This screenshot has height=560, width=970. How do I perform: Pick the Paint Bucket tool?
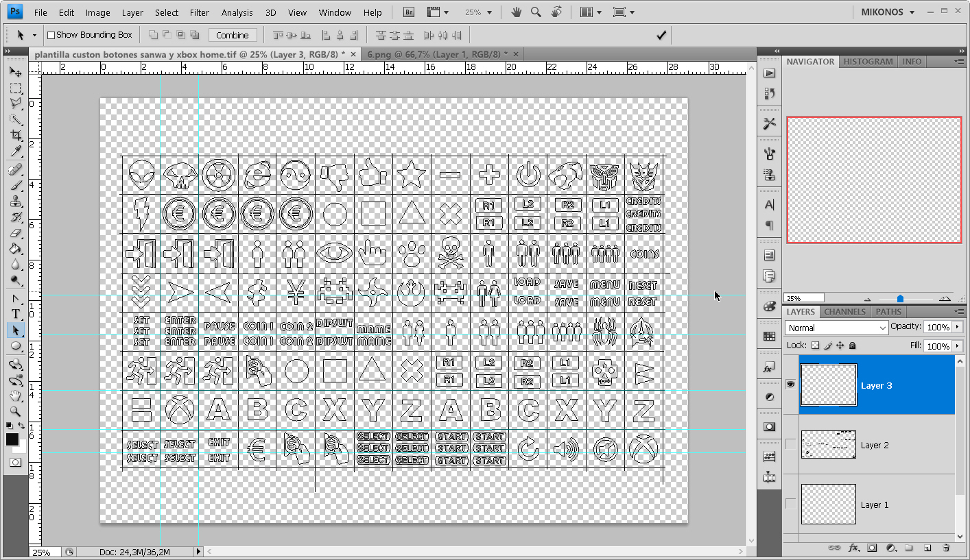tap(15, 249)
